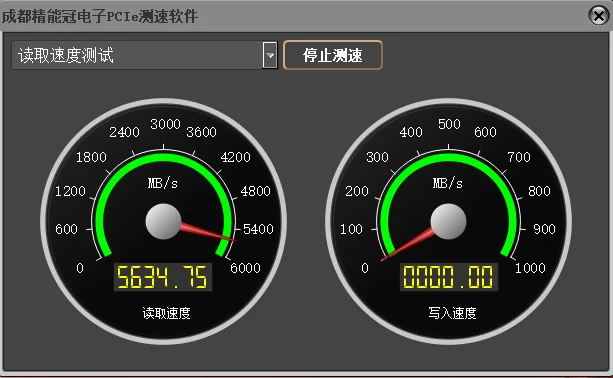Open the test mode dropdown arrow
613x378 pixels.
point(270,55)
